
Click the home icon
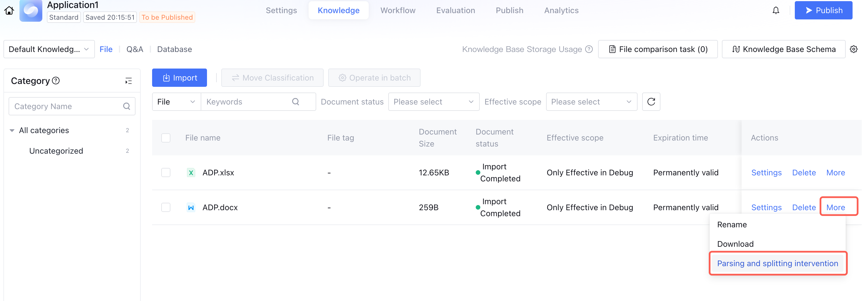(9, 11)
